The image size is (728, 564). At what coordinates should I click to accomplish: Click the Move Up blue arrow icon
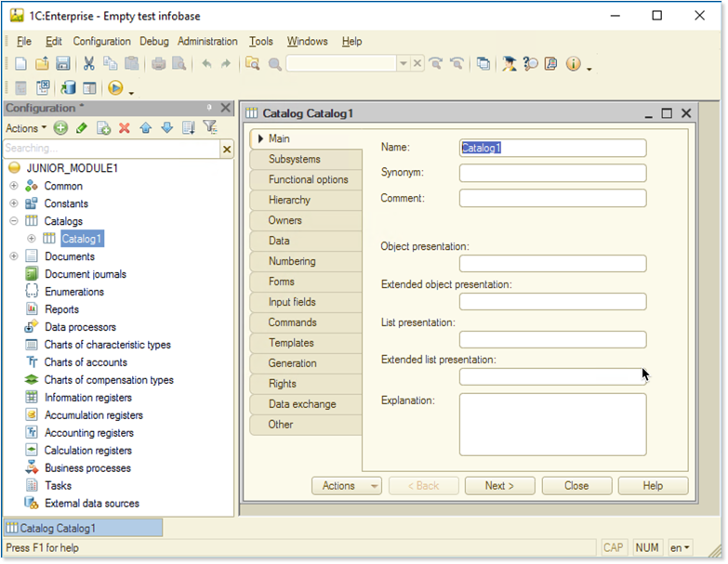pyautogui.click(x=146, y=128)
